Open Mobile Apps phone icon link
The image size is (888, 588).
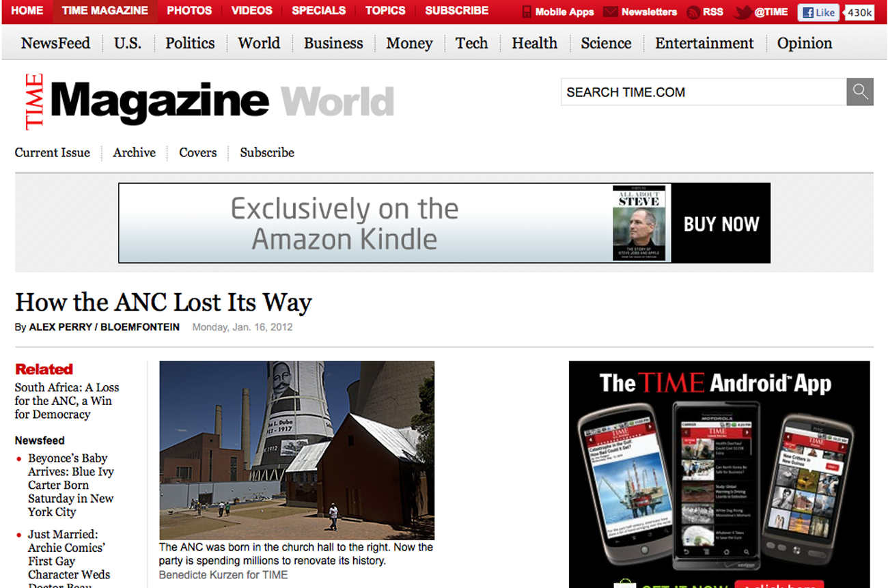point(527,12)
